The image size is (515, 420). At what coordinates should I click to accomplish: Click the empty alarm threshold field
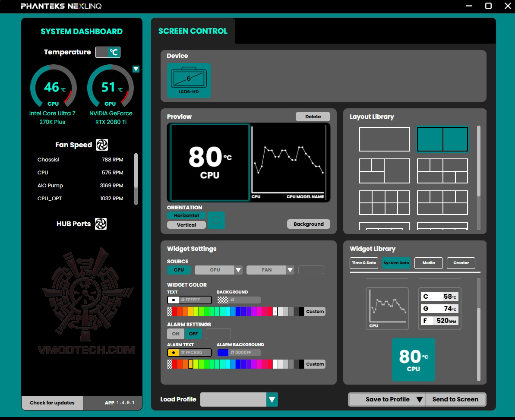[218, 334]
